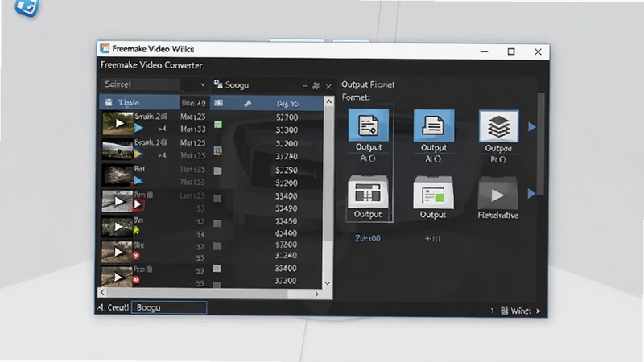The width and height of the screenshot is (644, 362).
Task: Click the horizontal scrollbar thumb
Action: coord(197,293)
